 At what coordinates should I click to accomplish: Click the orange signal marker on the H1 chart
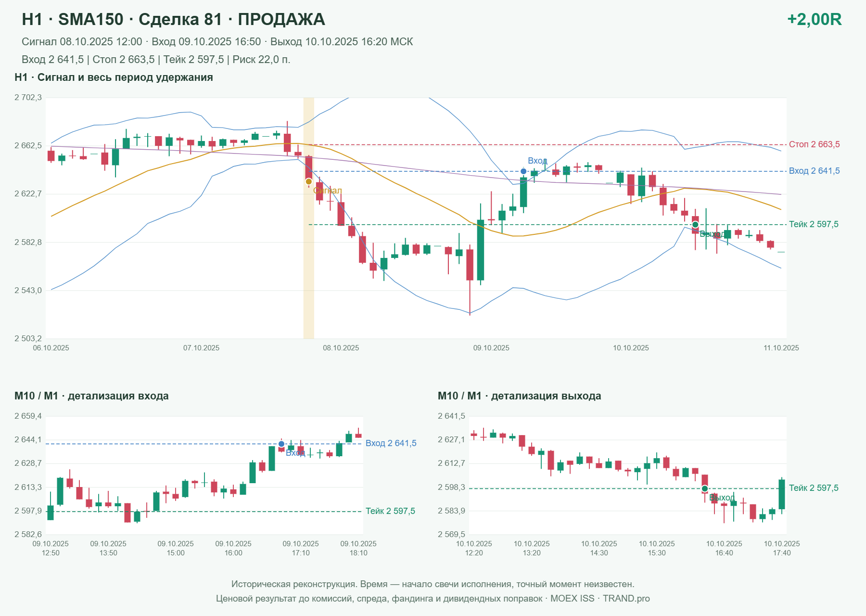[309, 181]
